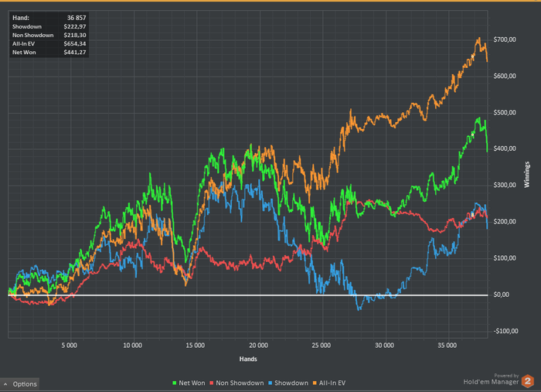Click the 35 000 hands axis label
The height and width of the screenshot is (392, 541).
pyautogui.click(x=447, y=346)
